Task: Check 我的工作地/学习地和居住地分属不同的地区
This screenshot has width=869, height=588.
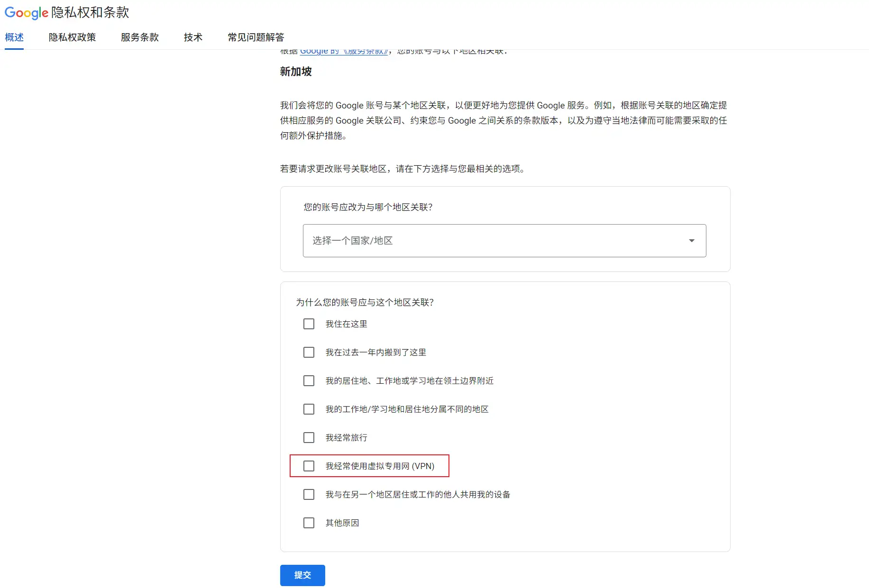Action: pyautogui.click(x=309, y=409)
